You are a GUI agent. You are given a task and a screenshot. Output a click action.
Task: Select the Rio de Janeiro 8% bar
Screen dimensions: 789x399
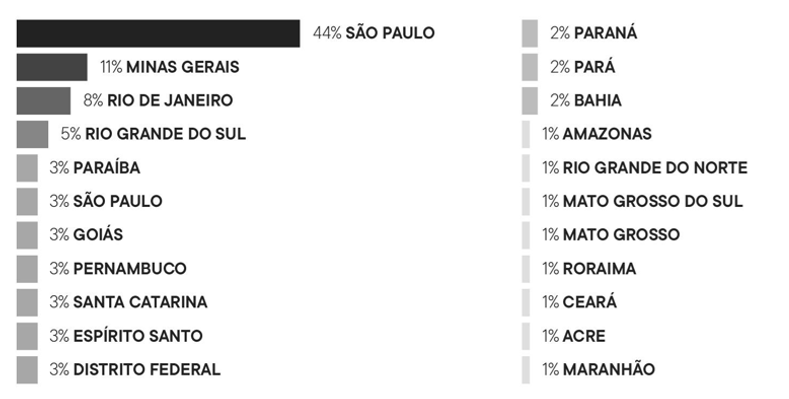coord(43,101)
